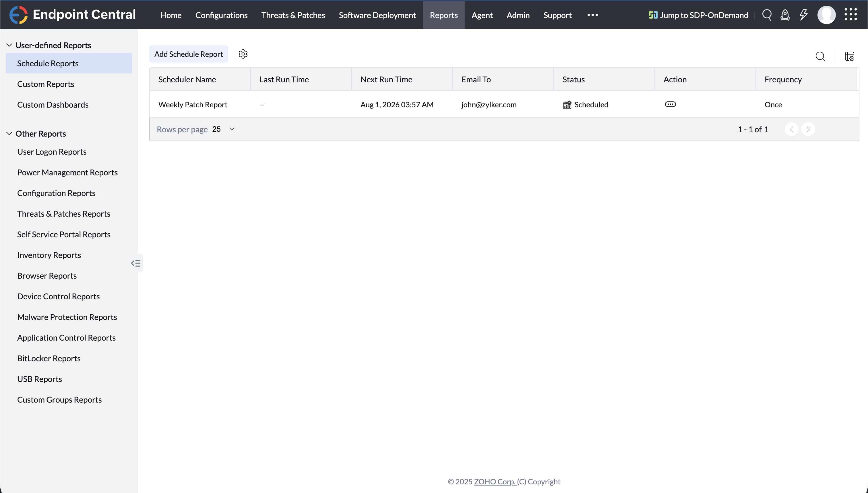Image resolution: width=868 pixels, height=493 pixels.
Task: Go to next page arrow in pagination
Action: (808, 129)
